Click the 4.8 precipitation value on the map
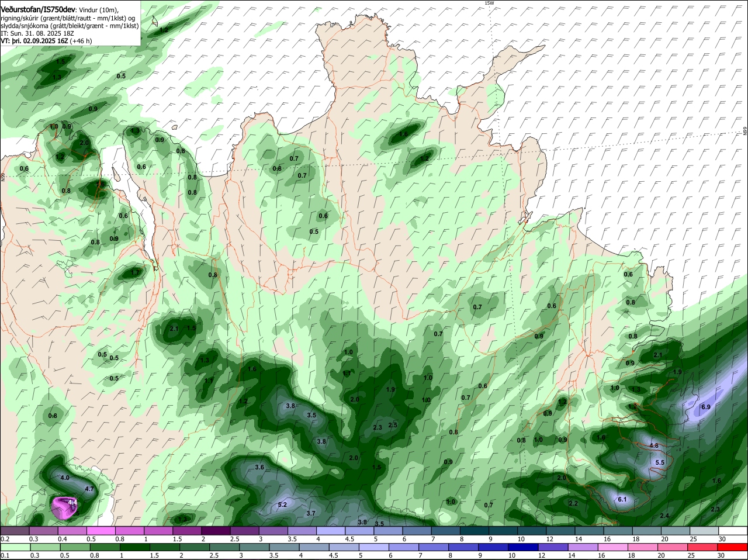The height and width of the screenshot is (560, 748). (x=654, y=445)
